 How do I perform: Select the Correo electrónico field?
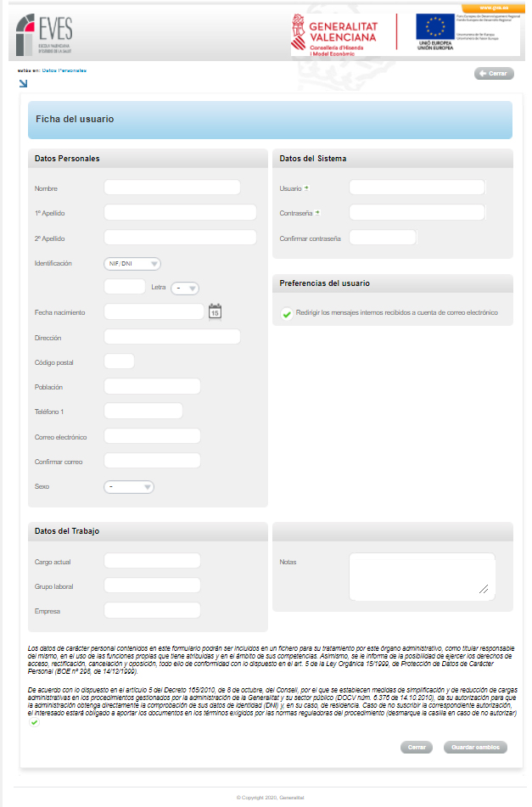(x=152, y=436)
